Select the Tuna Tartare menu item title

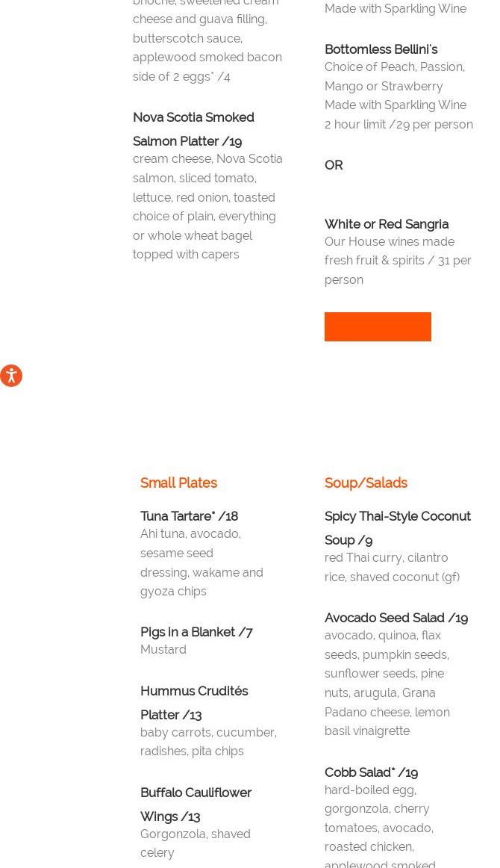(189, 516)
